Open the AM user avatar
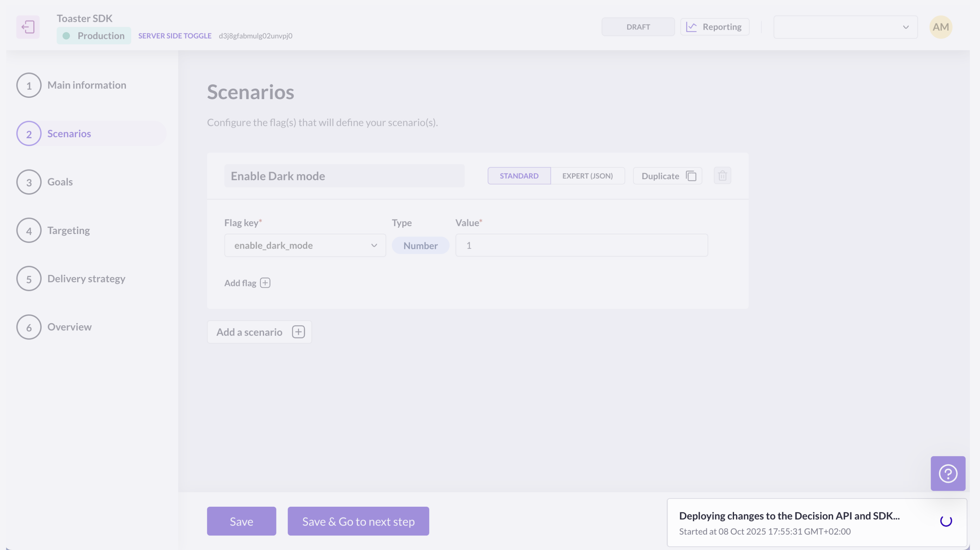 (x=940, y=27)
